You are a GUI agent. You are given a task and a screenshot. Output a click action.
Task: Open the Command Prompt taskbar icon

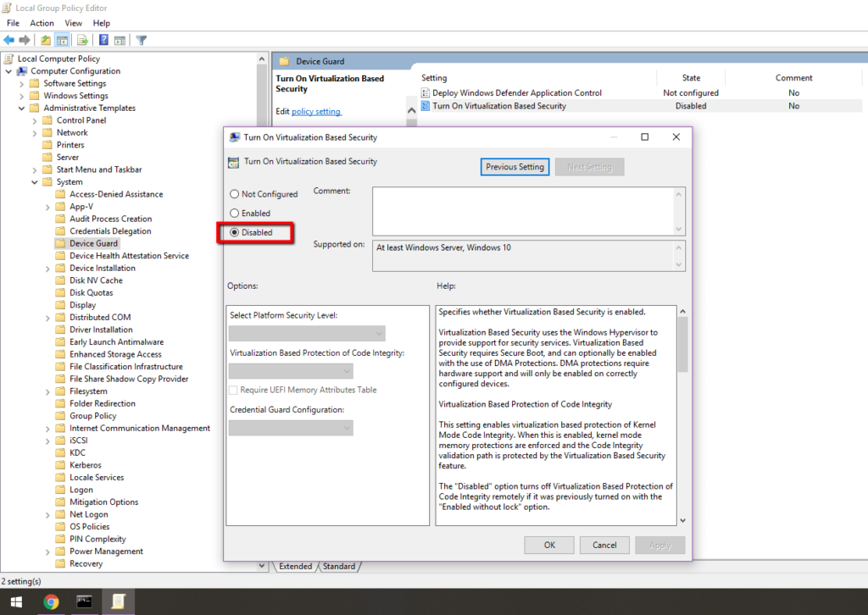[x=84, y=601]
